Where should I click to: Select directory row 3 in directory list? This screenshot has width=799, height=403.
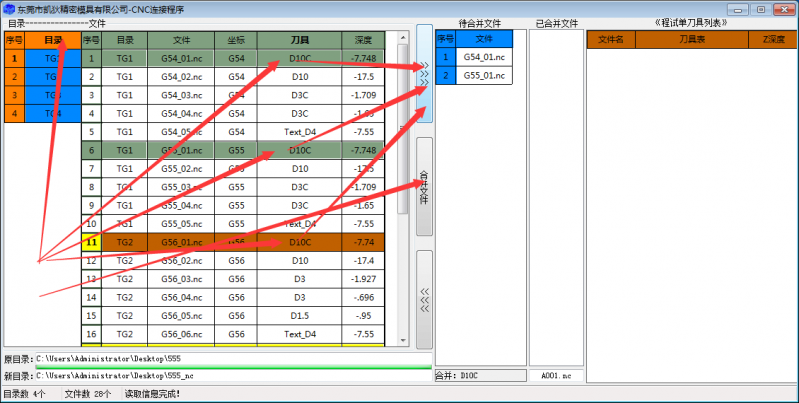click(x=53, y=95)
